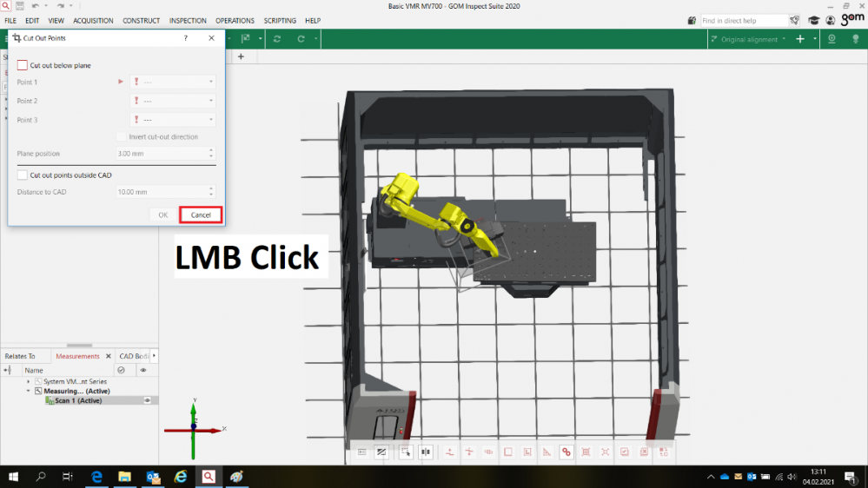Screen dimensions: 868x488
Task: Click the triangle angle icon in bottom toolbar
Action: [x=547, y=452]
